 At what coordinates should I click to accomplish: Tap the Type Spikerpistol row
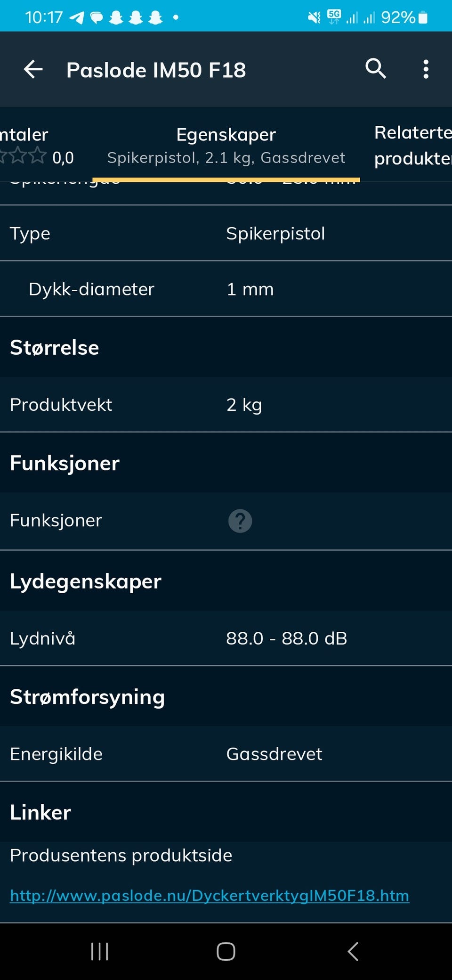226,233
